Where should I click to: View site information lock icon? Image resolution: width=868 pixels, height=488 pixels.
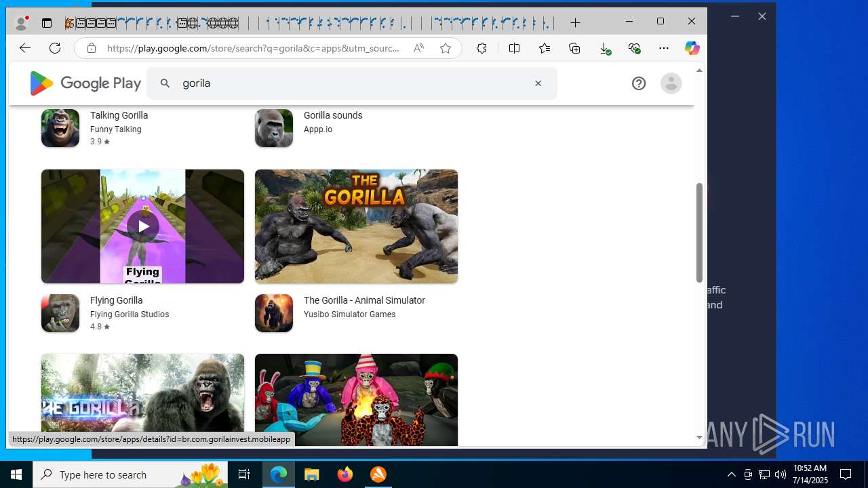(x=91, y=48)
